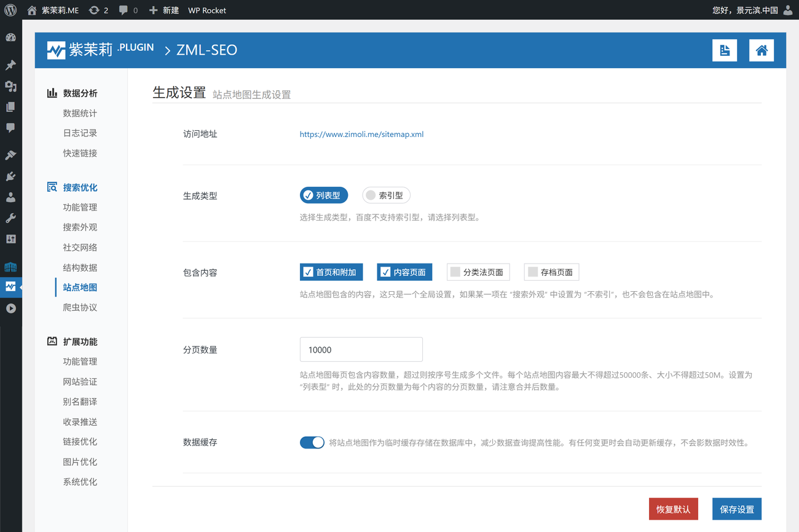
Task: Open Media icon in admin sidebar
Action: tap(10, 86)
